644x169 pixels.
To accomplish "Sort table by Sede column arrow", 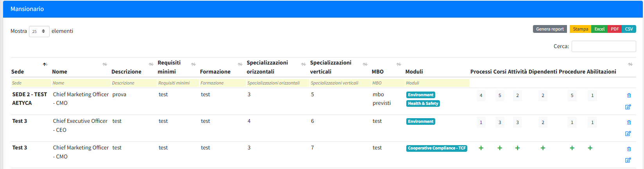I will pyautogui.click(x=45, y=64).
